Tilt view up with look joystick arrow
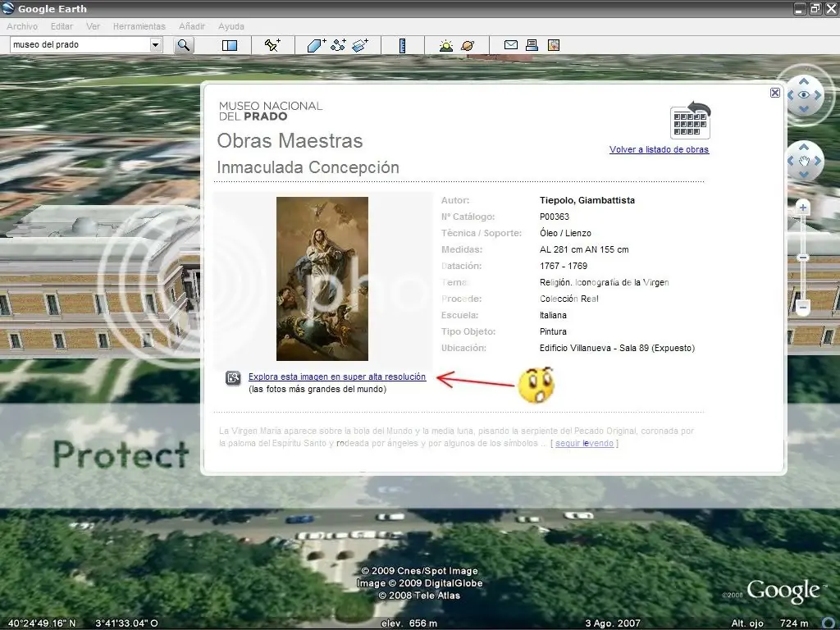The height and width of the screenshot is (630, 840). 804,81
